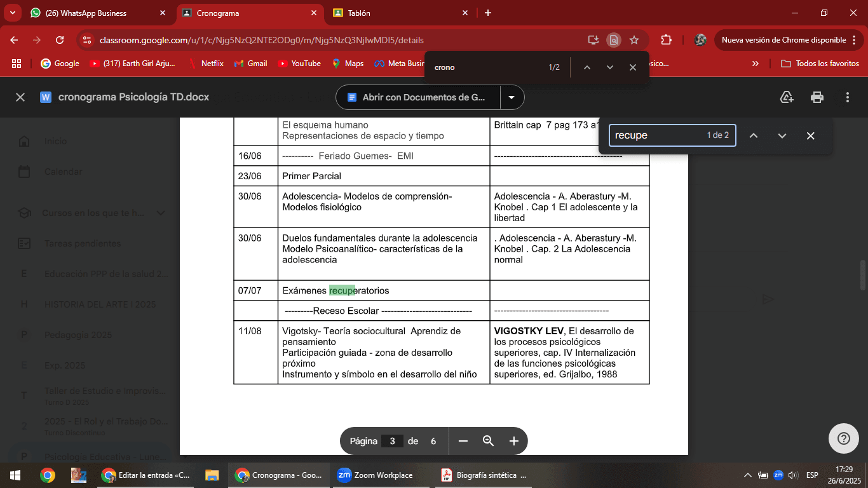Viewport: 868px width, 488px height.
Task: Close the cronograma document preview
Action: (x=20, y=97)
